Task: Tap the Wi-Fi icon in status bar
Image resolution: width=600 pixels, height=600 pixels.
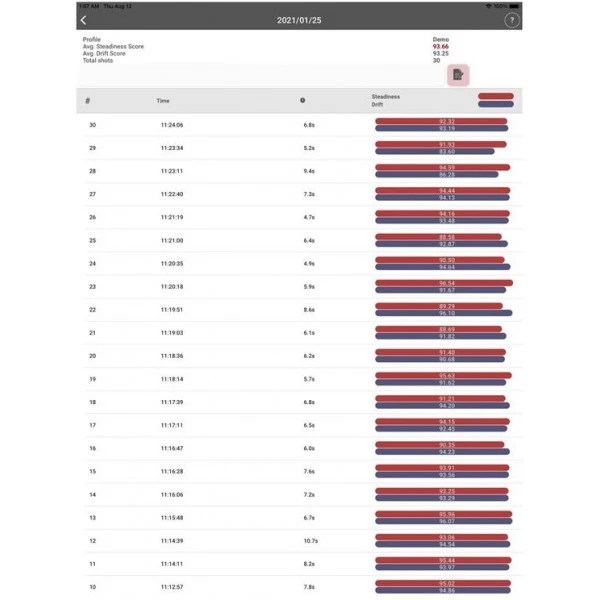Action: [487, 6]
